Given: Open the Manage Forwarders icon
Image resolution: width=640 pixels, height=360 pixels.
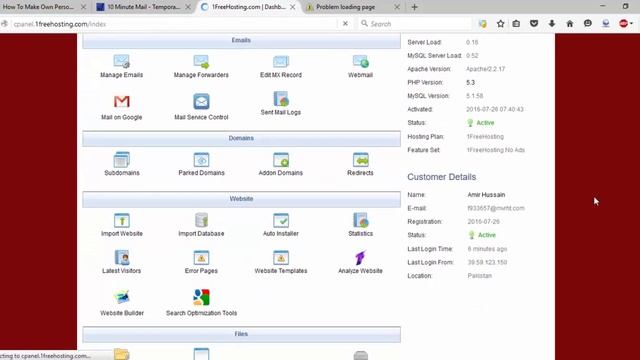Looking at the screenshot, I should click(201, 62).
